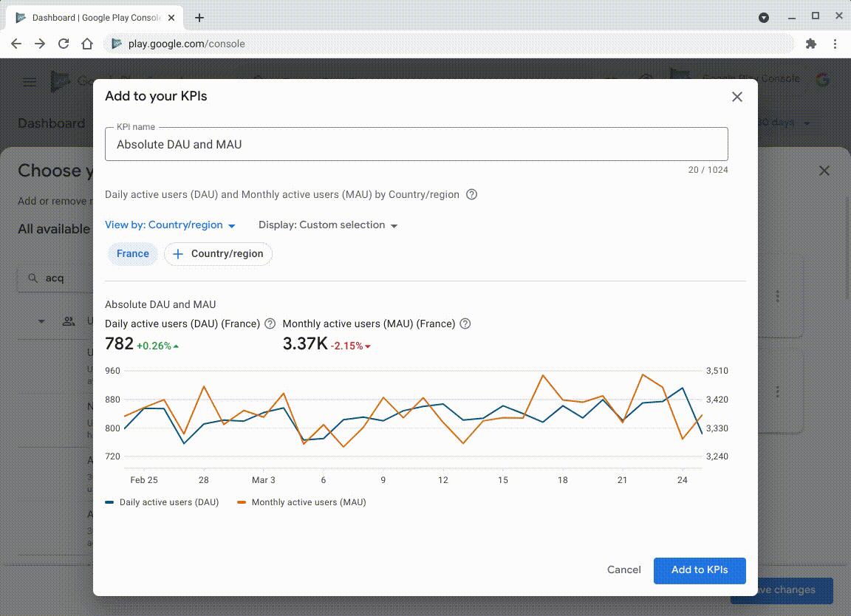Select the France filter chip
Image resolution: width=851 pixels, height=616 pixels.
[x=132, y=253]
